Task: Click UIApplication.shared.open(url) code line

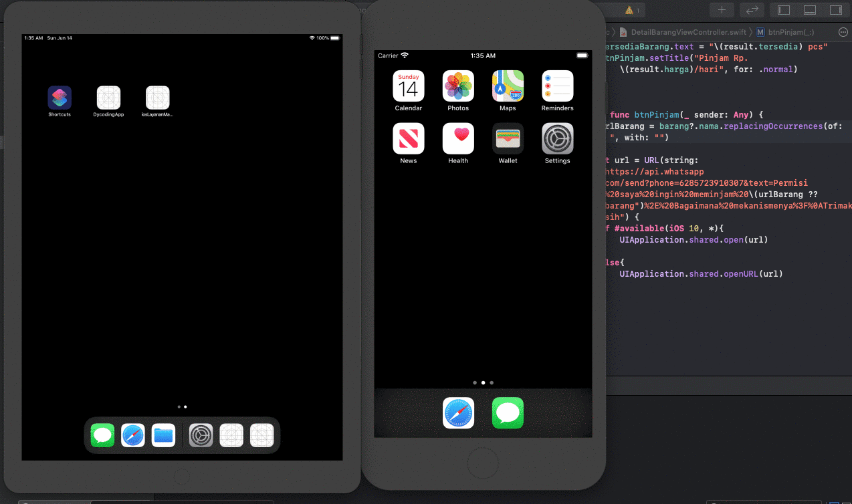Action: (694, 239)
